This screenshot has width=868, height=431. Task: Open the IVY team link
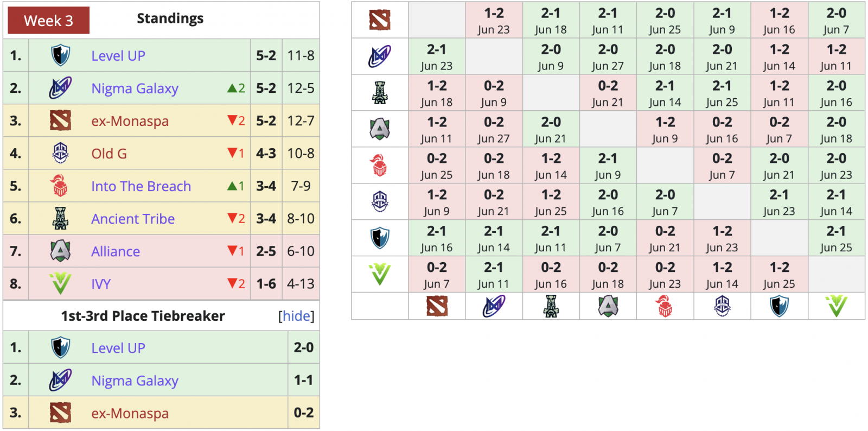pos(101,284)
